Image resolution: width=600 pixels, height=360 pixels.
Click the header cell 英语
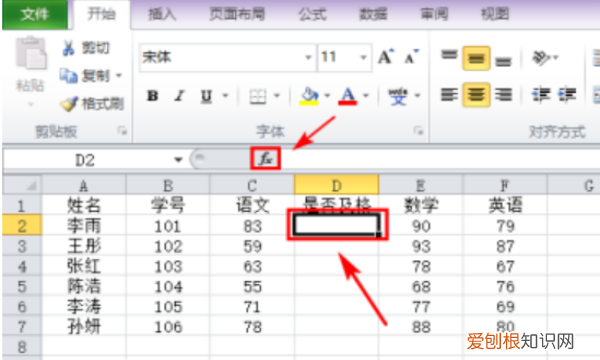505,205
